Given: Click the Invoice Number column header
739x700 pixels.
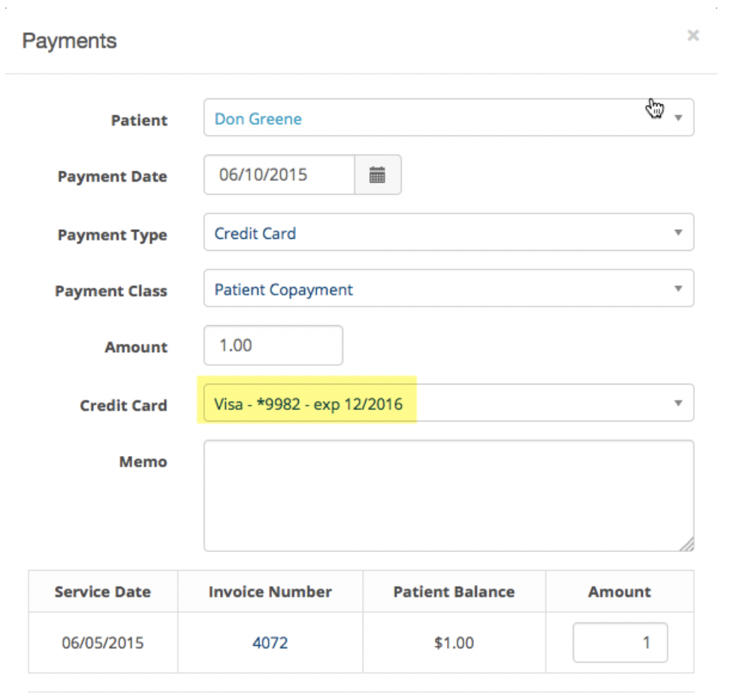Looking at the screenshot, I should click(x=270, y=592).
